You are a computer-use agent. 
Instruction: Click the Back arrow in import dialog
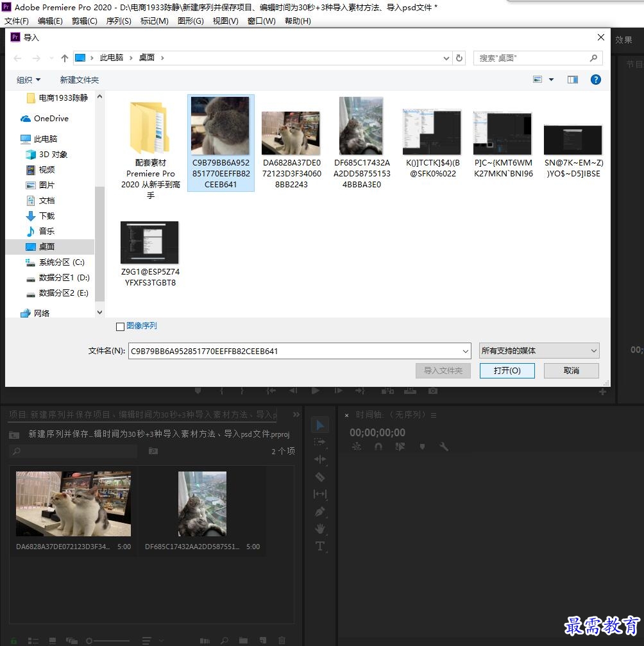tap(17, 58)
